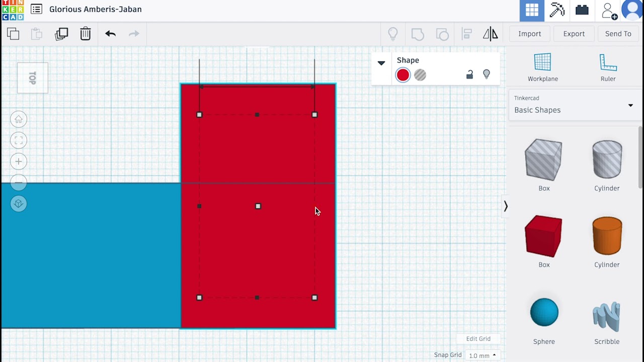Open the Basic Shapes library dropdown
Screen dimensions: 644x362
point(574,105)
